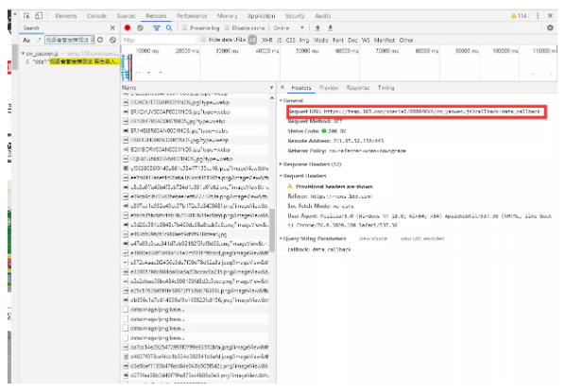Filter requests by Media type
The image size is (565, 392).
coord(320,40)
